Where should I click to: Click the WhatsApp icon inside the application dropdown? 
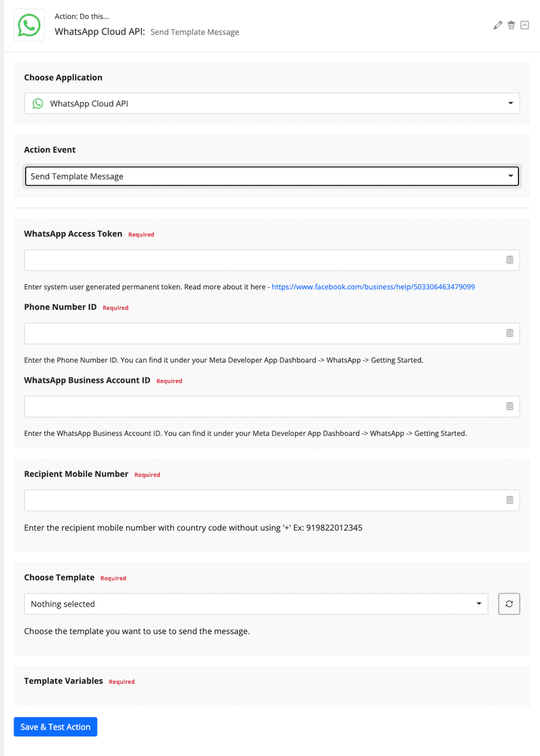(x=38, y=104)
